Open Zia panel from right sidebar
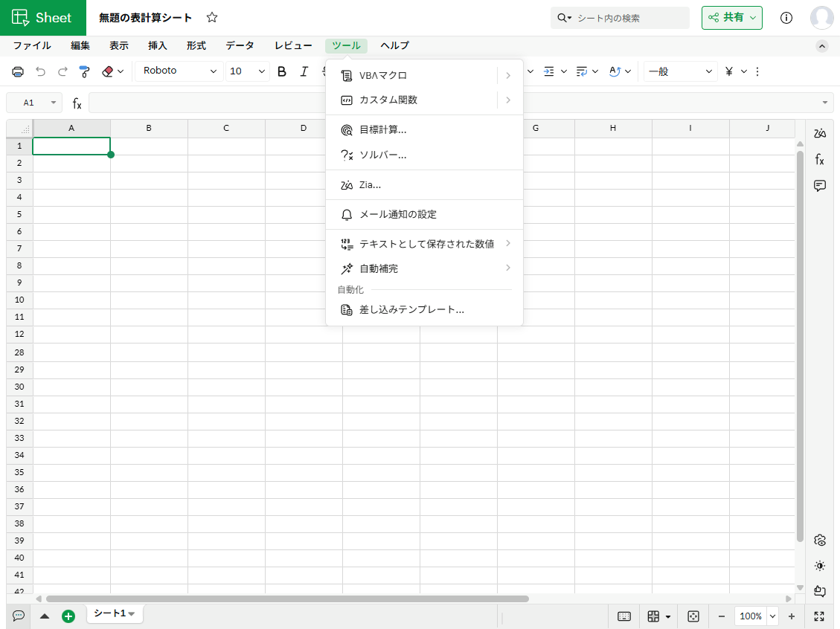The image size is (840, 629). point(820,133)
